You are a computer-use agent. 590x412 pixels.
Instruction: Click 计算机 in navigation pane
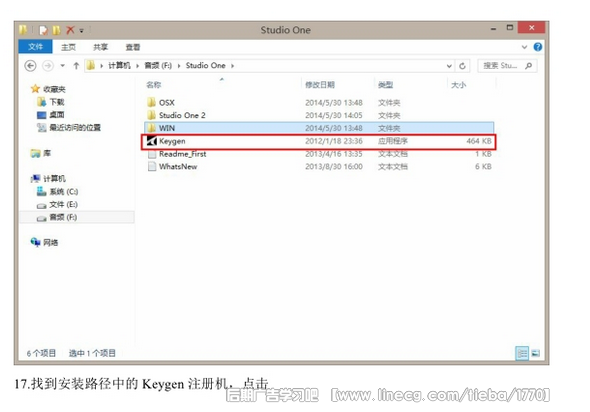[x=54, y=178]
